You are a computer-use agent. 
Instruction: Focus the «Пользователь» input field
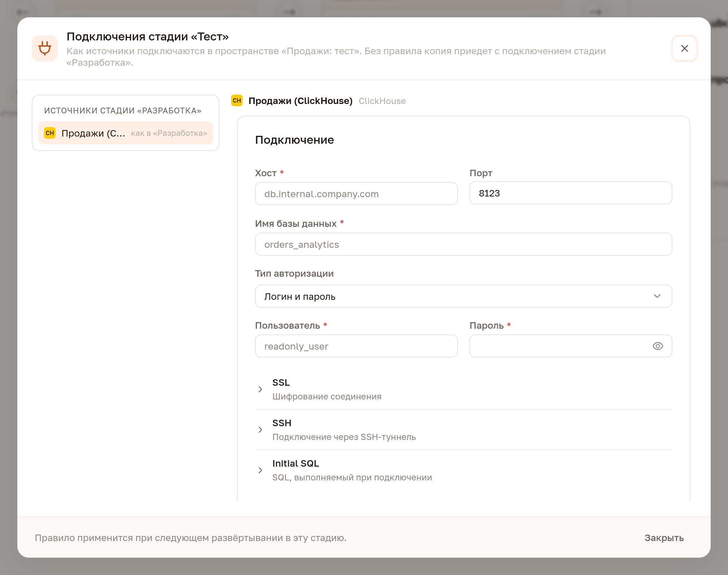coord(356,346)
